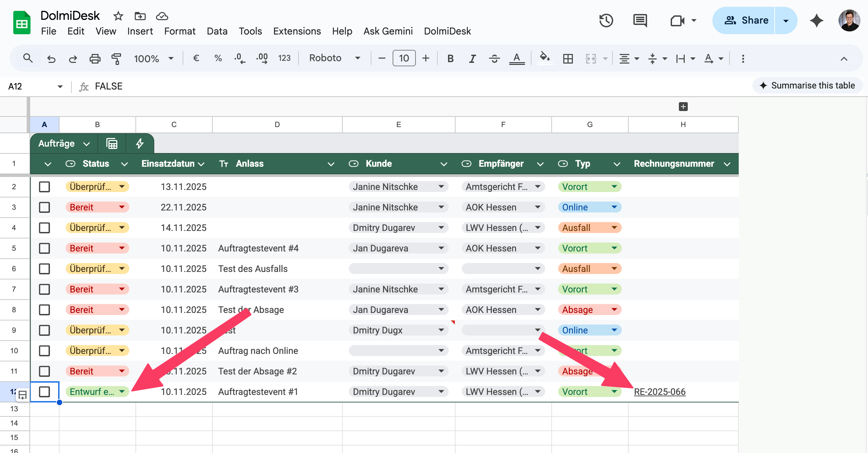Click the lightning bolt table actions icon
The width and height of the screenshot is (868, 453).
point(140,143)
